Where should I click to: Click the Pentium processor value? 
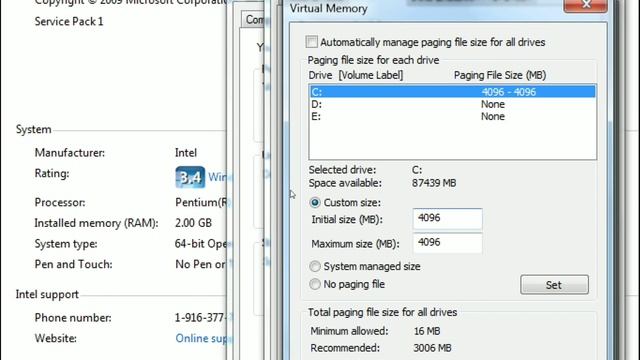tap(202, 202)
